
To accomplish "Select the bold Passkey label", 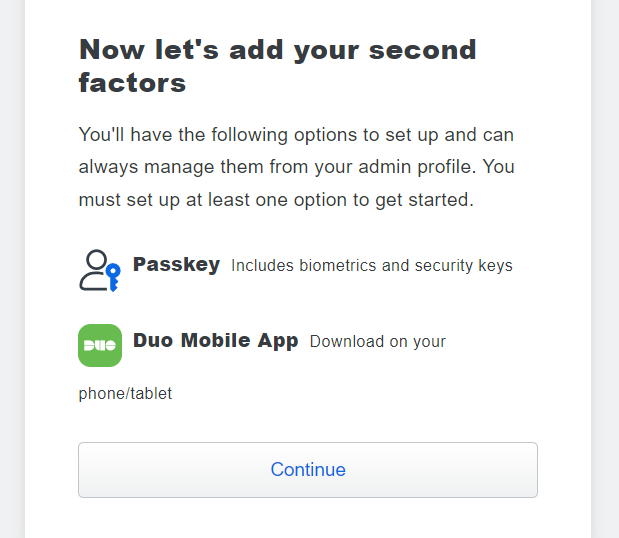I will pyautogui.click(x=176, y=265).
